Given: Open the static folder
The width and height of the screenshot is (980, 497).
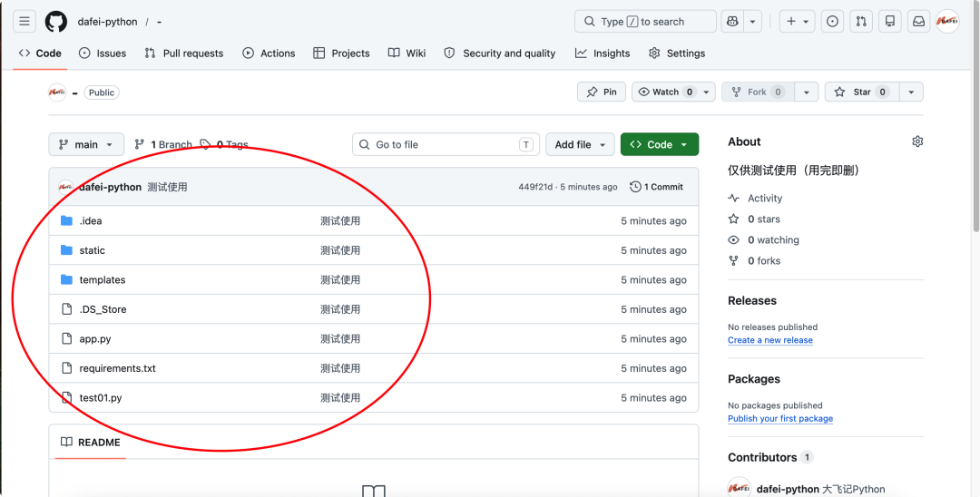Looking at the screenshot, I should pyautogui.click(x=92, y=249).
